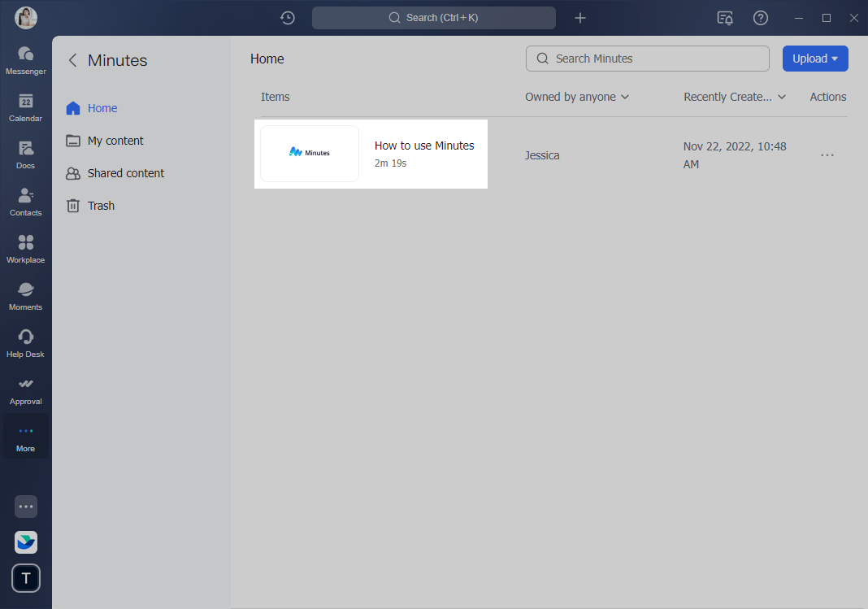Open Help Desk in sidebar

click(x=25, y=342)
